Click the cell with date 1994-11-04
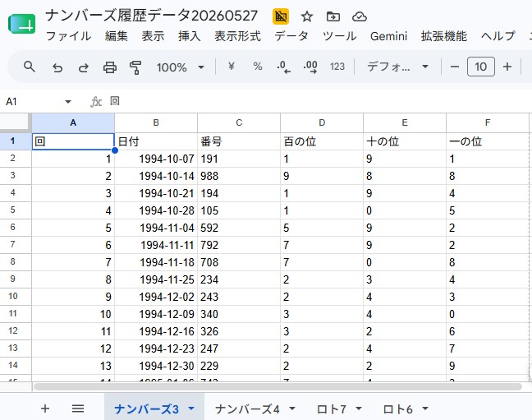Viewport: 532px width, 420px height. 156,228
